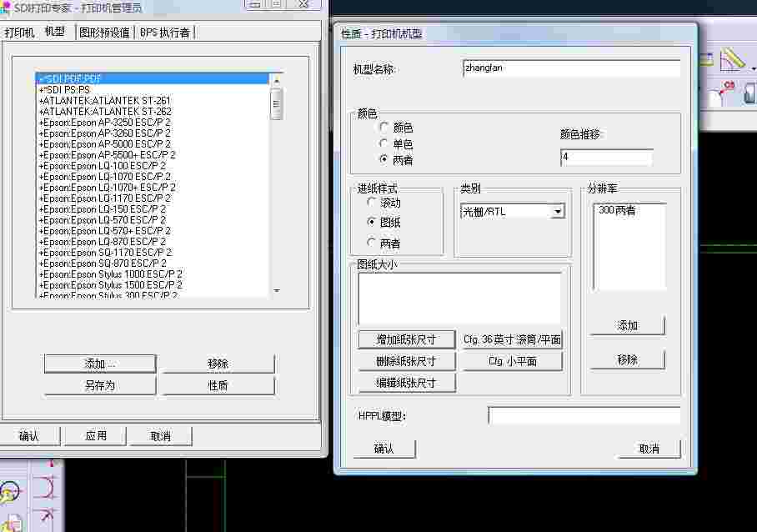Click 移除 button under 分辨率 list

tap(627, 359)
